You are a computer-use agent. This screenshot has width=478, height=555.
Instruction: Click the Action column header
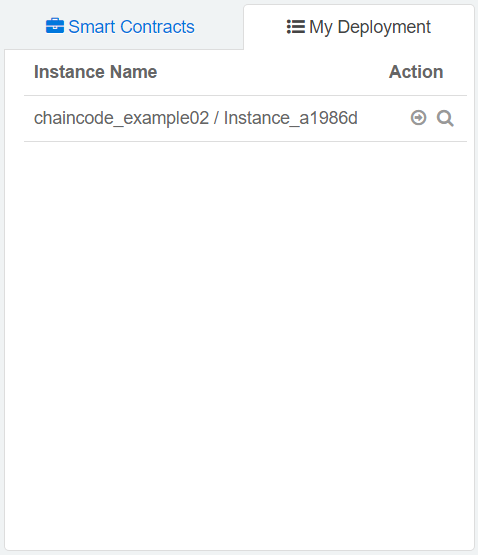coord(416,72)
